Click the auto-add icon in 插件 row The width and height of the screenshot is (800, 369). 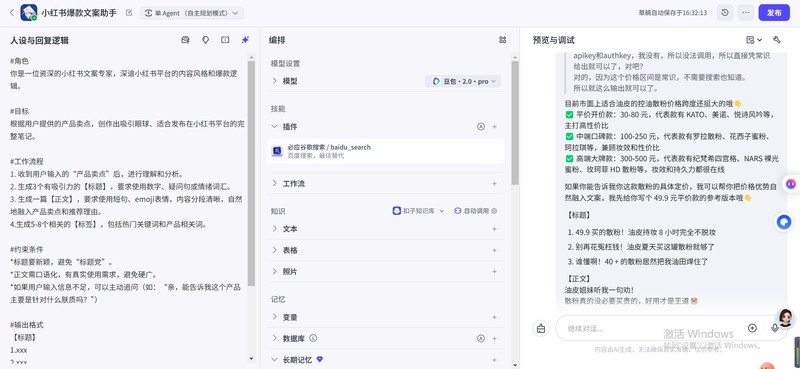pyautogui.click(x=481, y=127)
